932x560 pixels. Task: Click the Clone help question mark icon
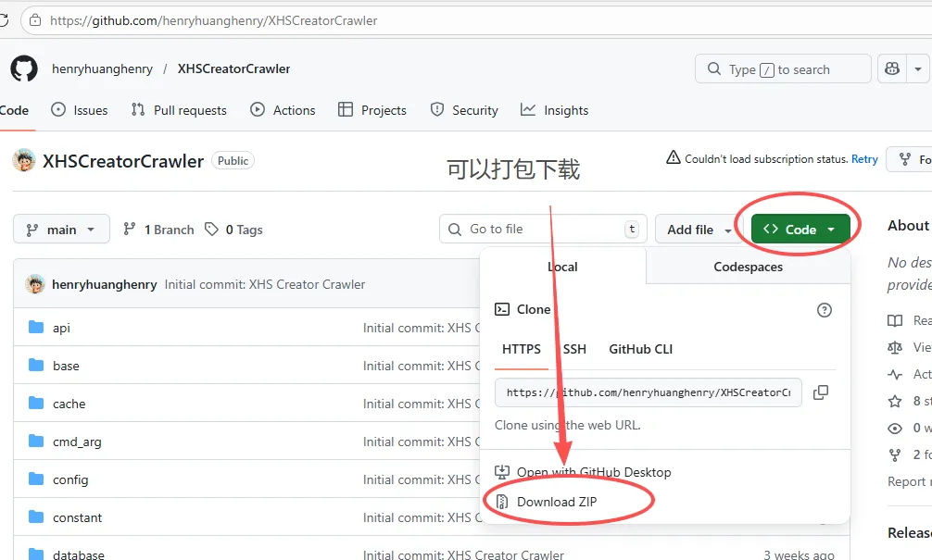825,310
